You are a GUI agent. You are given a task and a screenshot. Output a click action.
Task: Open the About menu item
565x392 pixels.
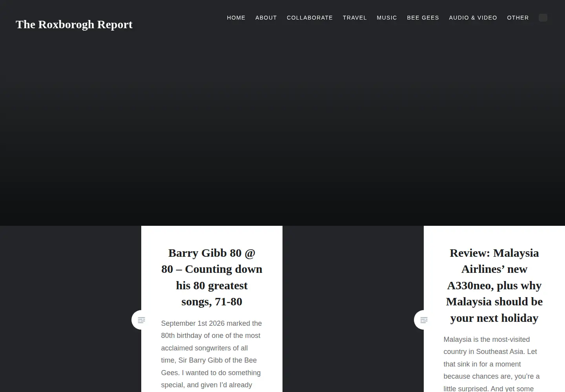[266, 18]
